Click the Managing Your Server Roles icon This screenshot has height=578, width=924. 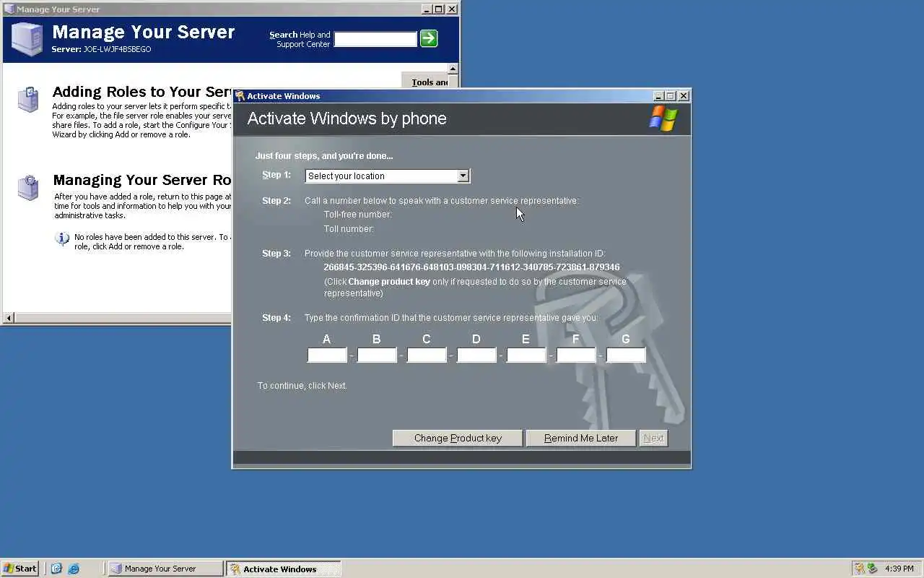pyautogui.click(x=28, y=187)
